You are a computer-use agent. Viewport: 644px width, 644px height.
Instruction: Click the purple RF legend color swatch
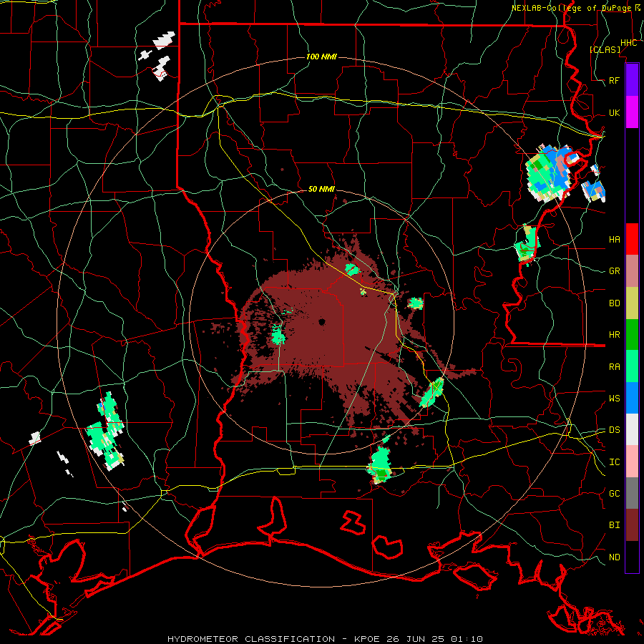[632, 80]
